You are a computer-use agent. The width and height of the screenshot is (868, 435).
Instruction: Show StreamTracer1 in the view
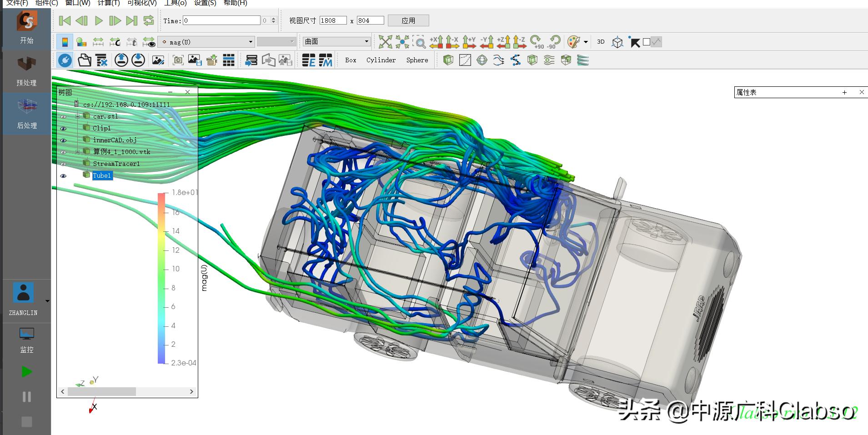(63, 164)
